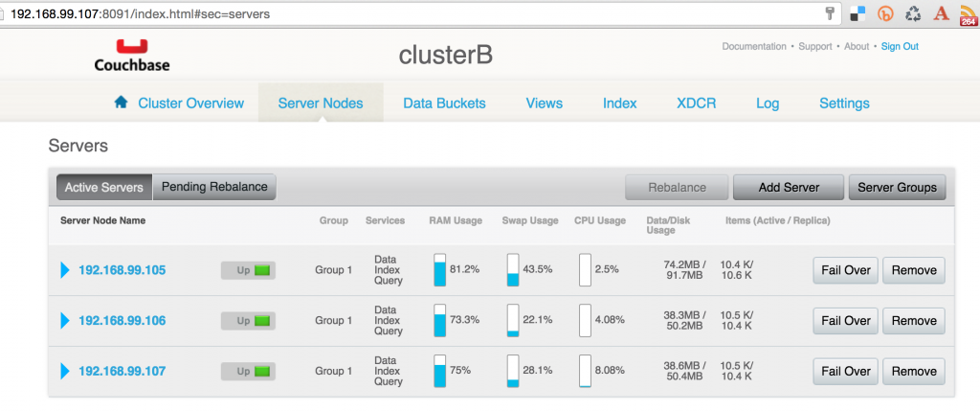Open the Delicious bookmark extension
Image resolution: width=980 pixels, height=412 pixels.
857,13
